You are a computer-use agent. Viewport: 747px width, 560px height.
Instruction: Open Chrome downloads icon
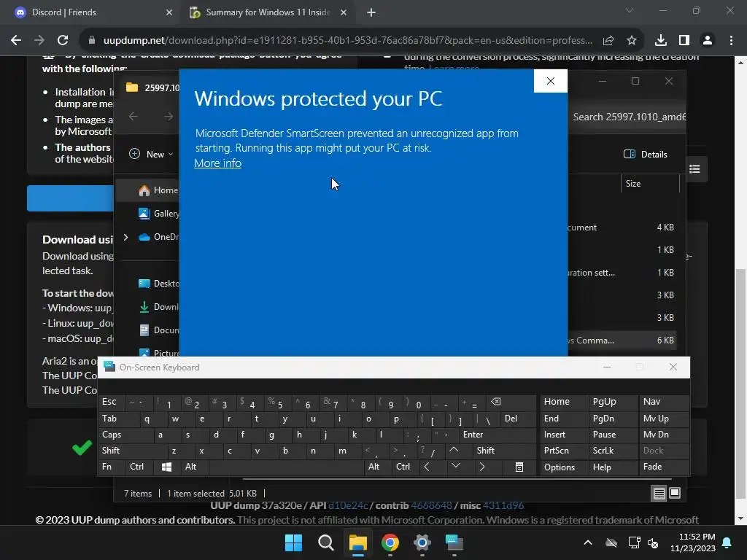660,41
